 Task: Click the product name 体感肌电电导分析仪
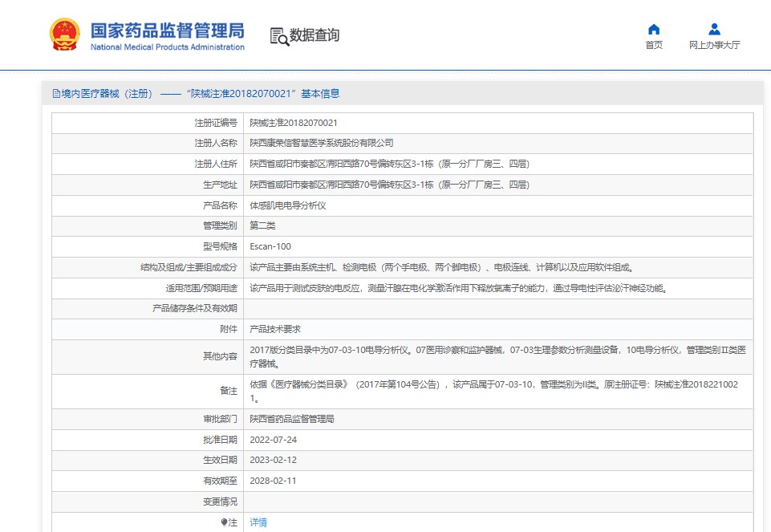tap(288, 205)
